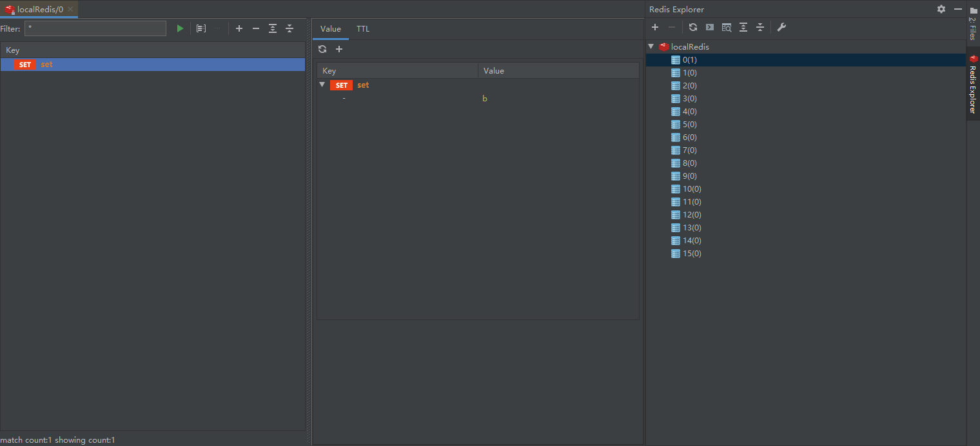Collapse the localRedis connection node
The image size is (980, 446).
point(651,46)
